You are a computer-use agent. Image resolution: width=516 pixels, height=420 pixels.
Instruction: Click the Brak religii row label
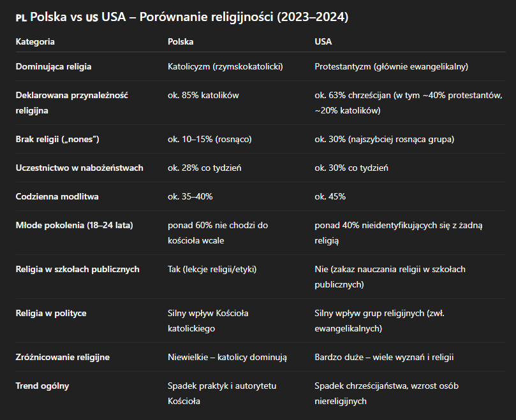coord(58,139)
